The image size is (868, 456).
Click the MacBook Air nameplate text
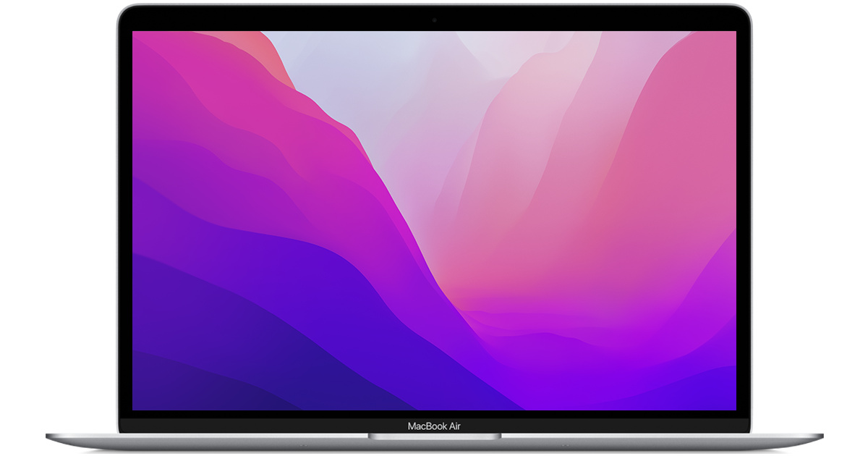(x=434, y=426)
